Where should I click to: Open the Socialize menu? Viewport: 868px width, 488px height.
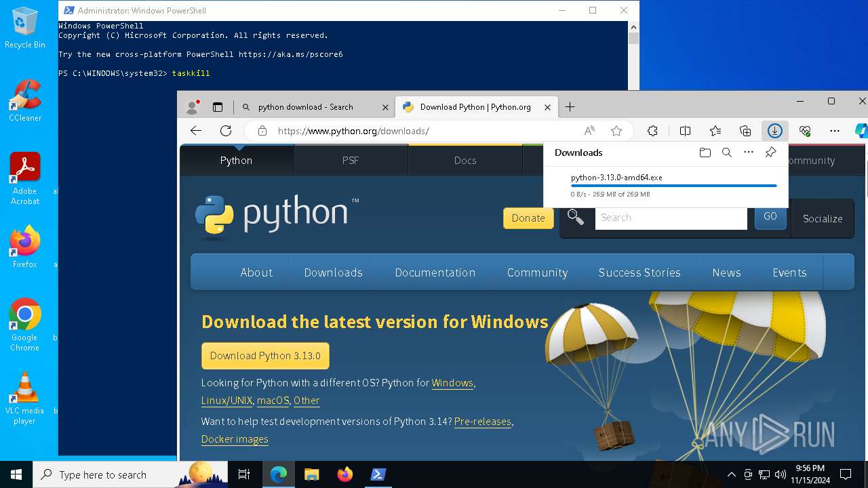click(x=823, y=218)
